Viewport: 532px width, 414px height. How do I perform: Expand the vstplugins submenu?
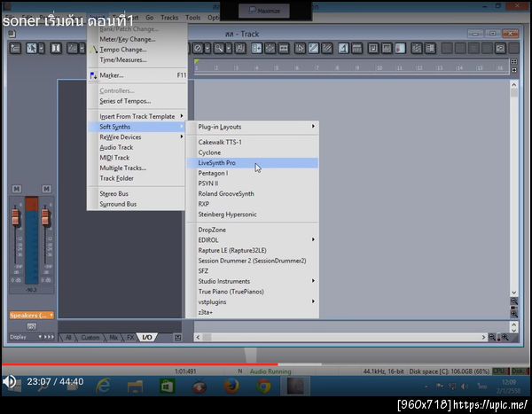[253, 301]
